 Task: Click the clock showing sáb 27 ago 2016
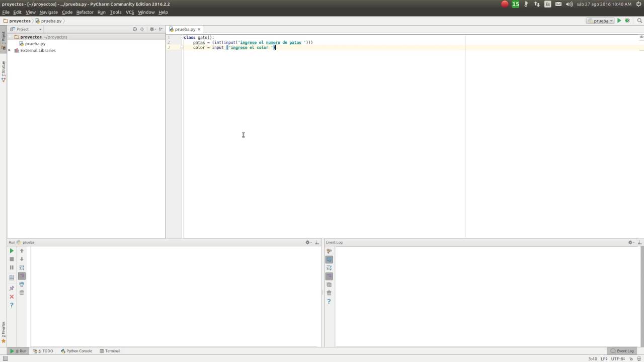(604, 4)
